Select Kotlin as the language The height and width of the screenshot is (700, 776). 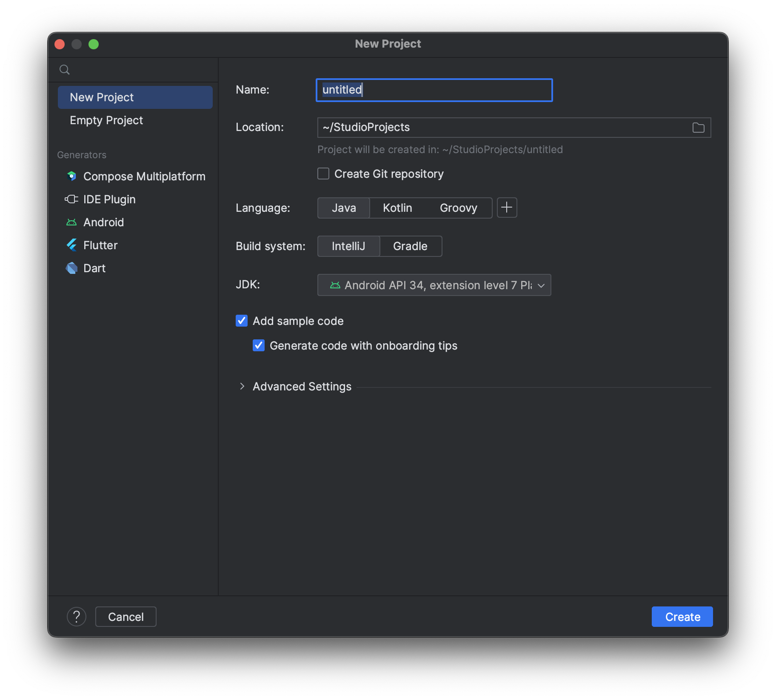pos(397,208)
